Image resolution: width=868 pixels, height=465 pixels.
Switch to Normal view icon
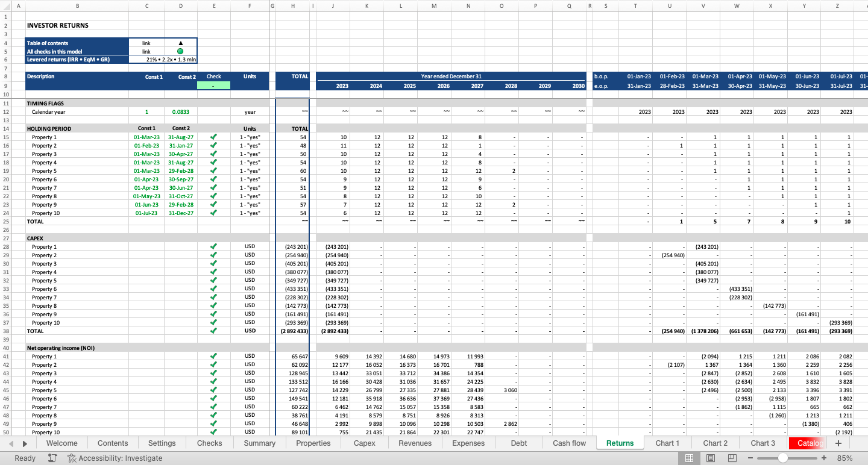coord(689,458)
